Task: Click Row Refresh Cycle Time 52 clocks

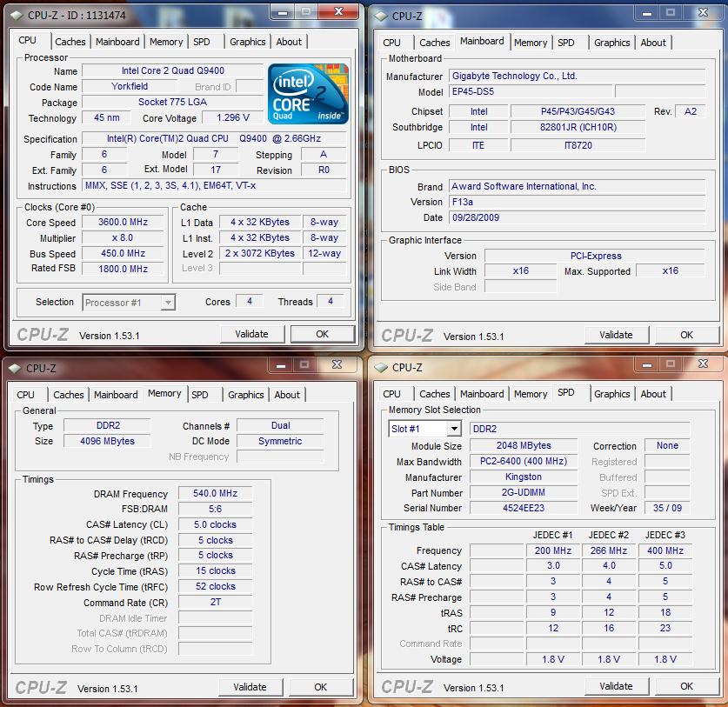Action: tap(216, 586)
